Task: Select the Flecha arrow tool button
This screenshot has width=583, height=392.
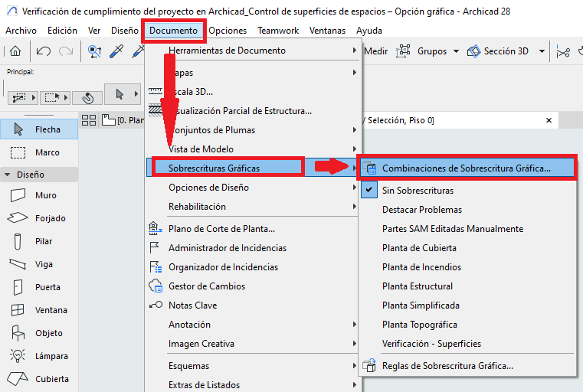Action: (39, 129)
